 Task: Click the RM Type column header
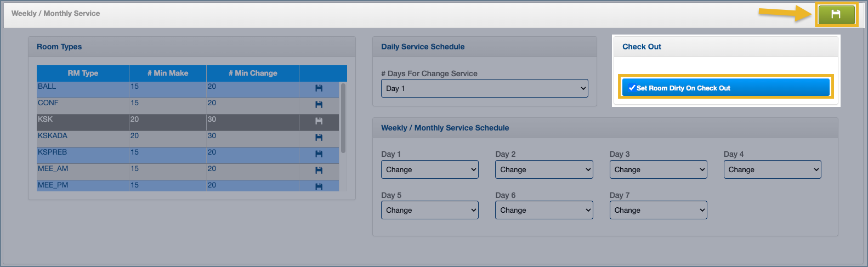(83, 73)
